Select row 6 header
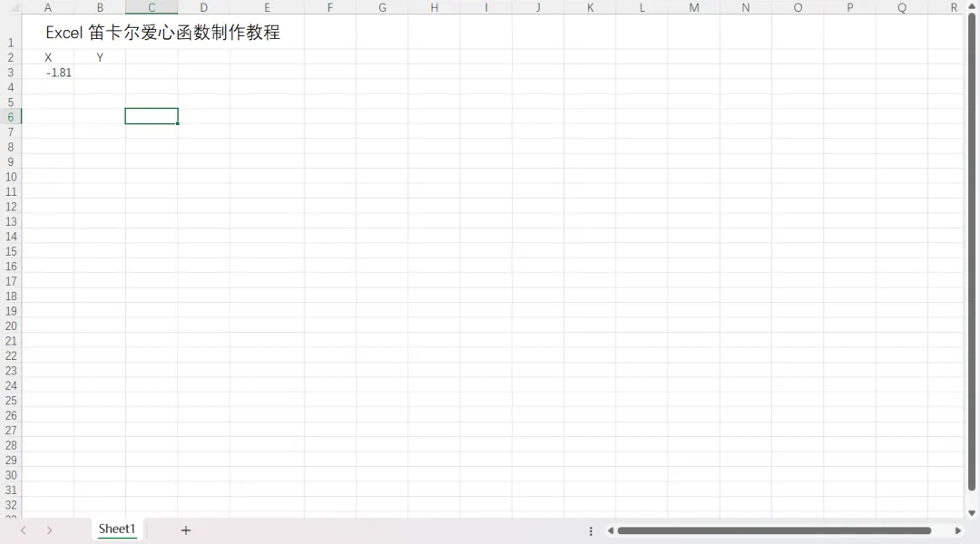 point(11,117)
